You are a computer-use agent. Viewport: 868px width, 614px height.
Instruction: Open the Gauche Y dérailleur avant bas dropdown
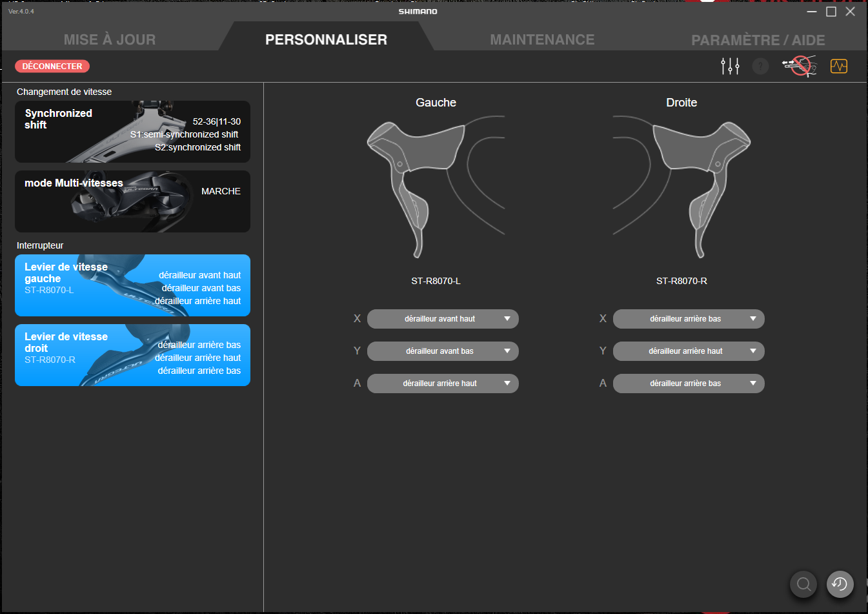pos(443,351)
